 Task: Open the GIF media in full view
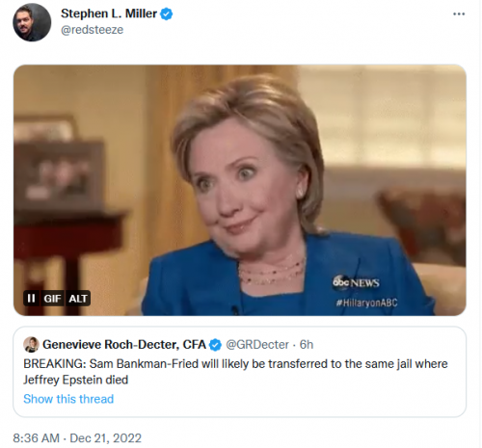pyautogui.click(x=240, y=190)
